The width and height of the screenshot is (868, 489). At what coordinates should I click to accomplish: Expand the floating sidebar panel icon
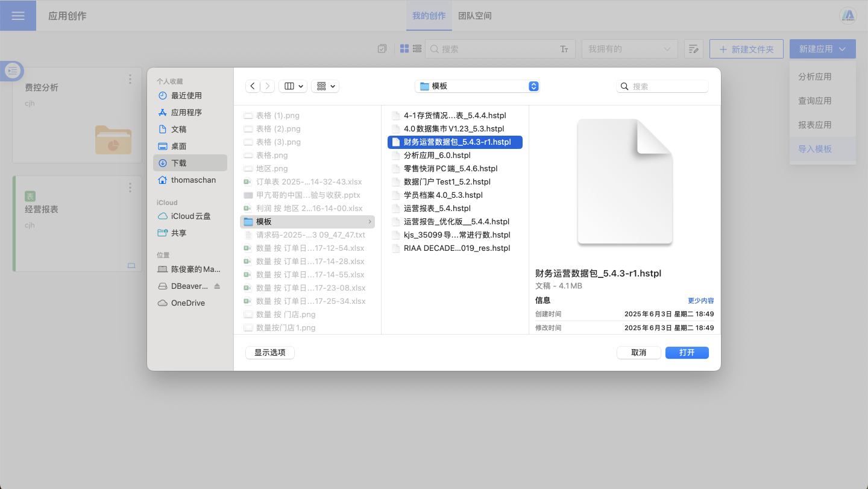click(12, 71)
